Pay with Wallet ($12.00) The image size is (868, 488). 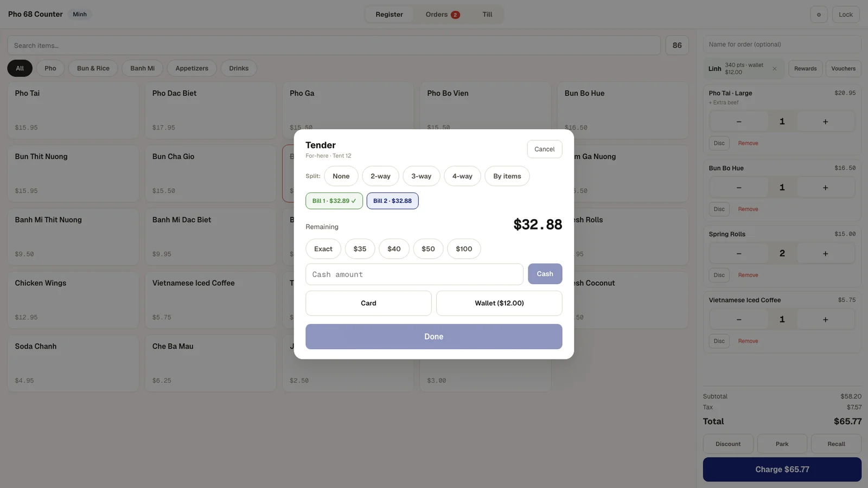[499, 303]
